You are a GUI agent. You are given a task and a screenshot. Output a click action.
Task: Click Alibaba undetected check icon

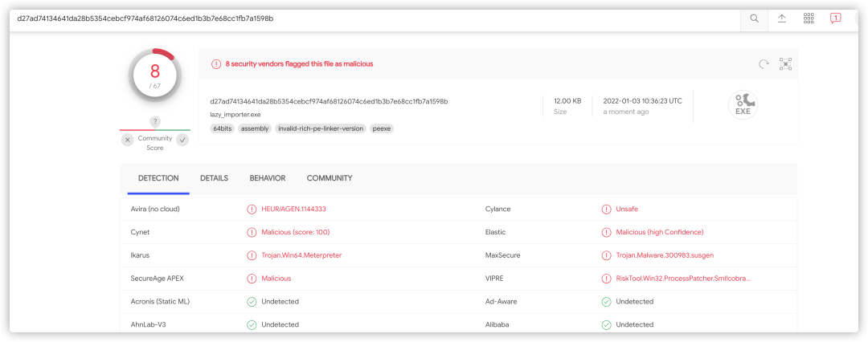(x=606, y=325)
